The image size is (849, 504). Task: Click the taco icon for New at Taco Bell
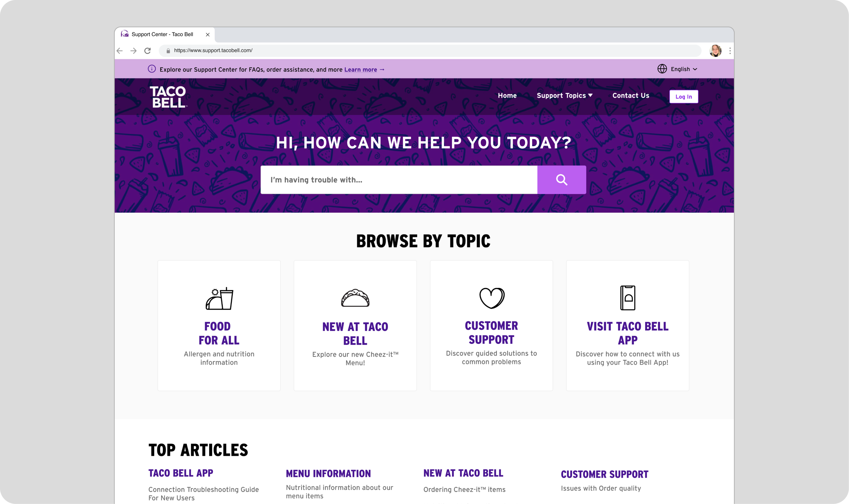tap(355, 298)
